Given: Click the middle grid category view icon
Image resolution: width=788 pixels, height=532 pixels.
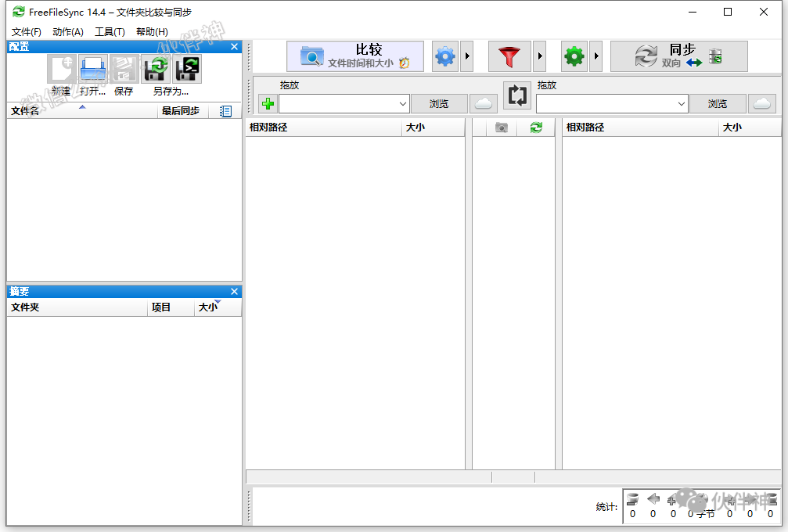Looking at the screenshot, I should [501, 128].
